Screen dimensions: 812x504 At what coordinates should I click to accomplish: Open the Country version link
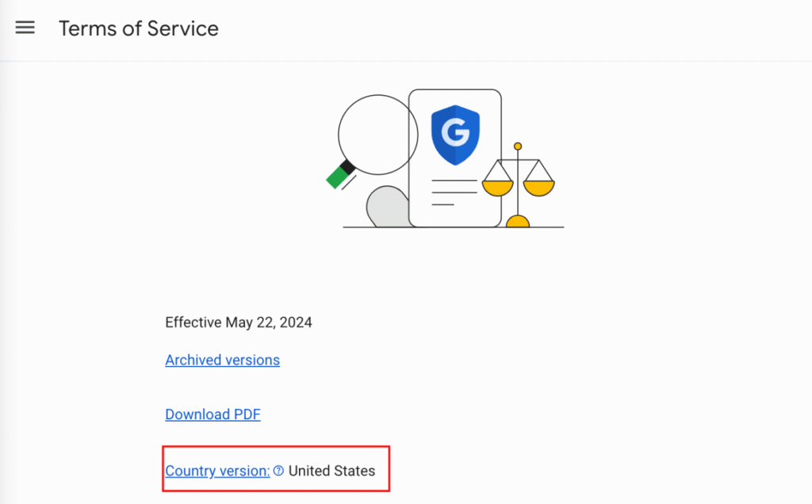coord(217,471)
